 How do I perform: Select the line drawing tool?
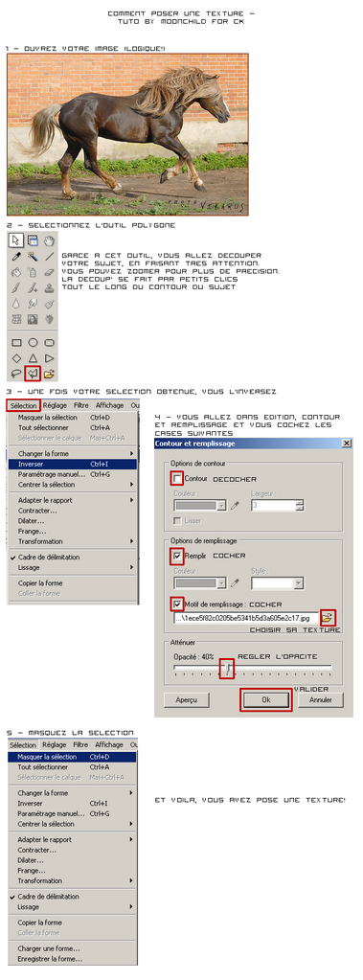point(50,256)
